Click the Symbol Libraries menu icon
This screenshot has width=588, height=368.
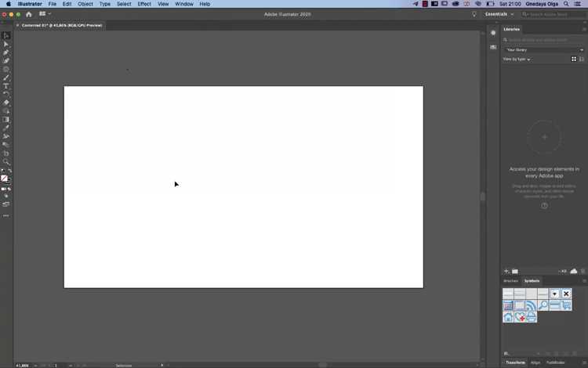tap(506, 353)
